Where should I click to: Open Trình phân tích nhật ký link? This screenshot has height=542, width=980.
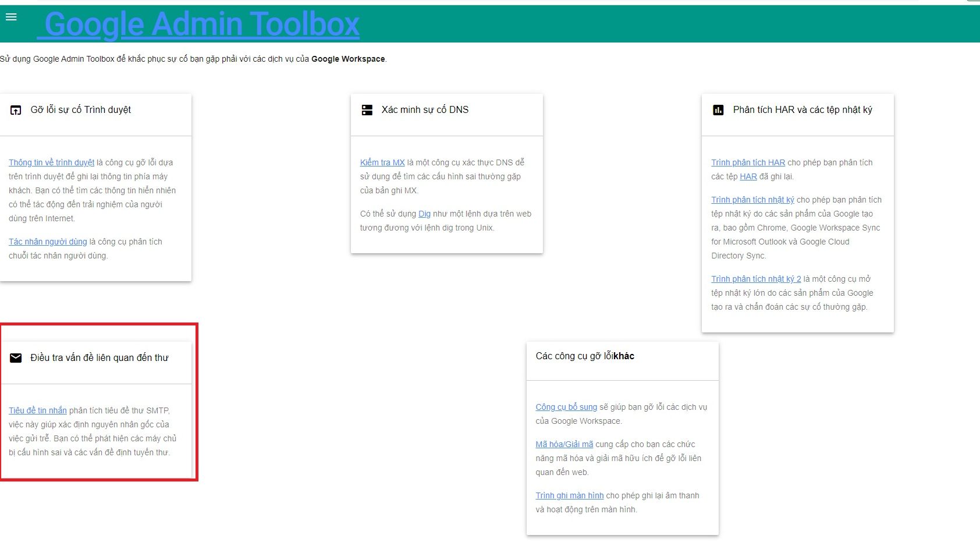point(752,200)
